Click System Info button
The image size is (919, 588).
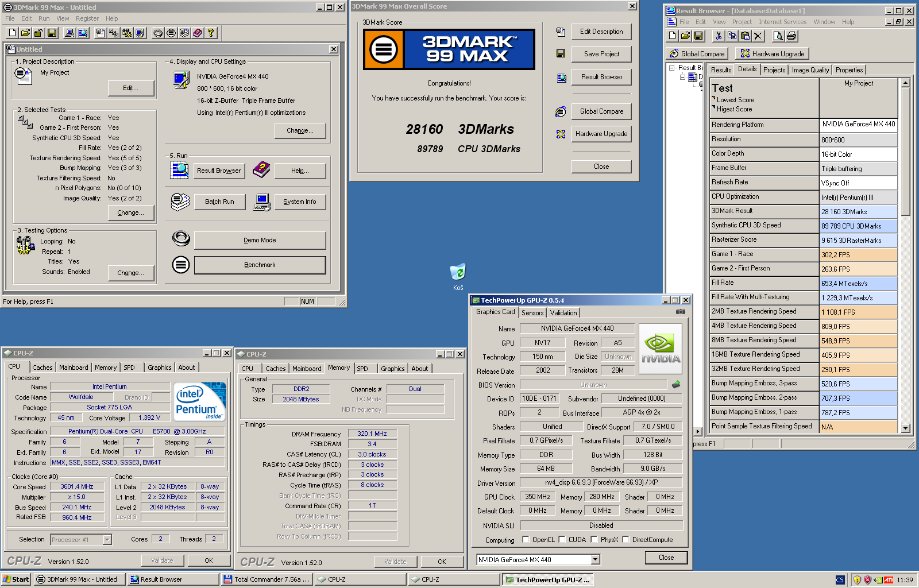point(299,202)
